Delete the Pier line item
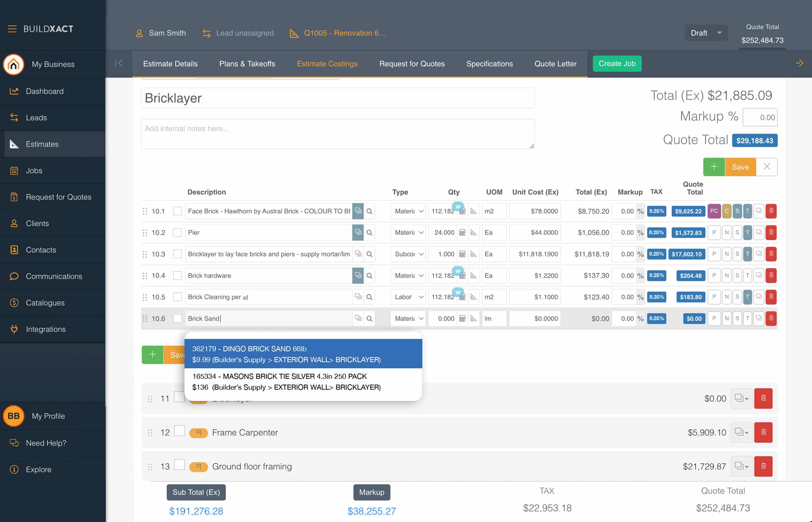This screenshot has height=522, width=812. point(771,232)
